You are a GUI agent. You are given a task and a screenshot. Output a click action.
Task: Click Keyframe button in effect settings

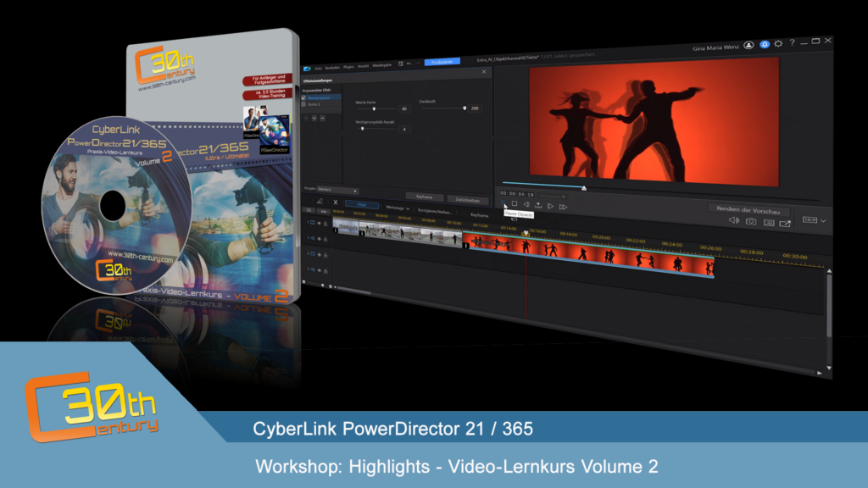(425, 197)
